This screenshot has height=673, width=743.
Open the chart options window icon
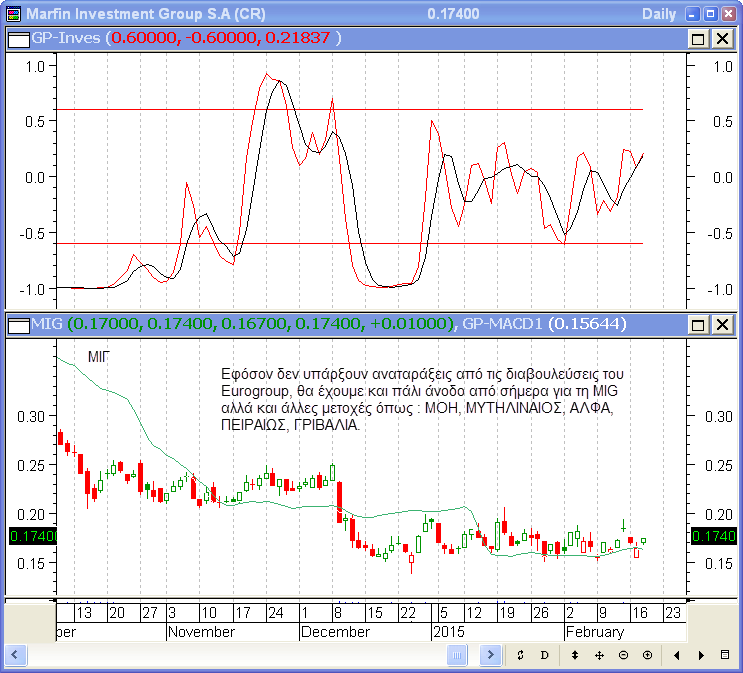725,655
